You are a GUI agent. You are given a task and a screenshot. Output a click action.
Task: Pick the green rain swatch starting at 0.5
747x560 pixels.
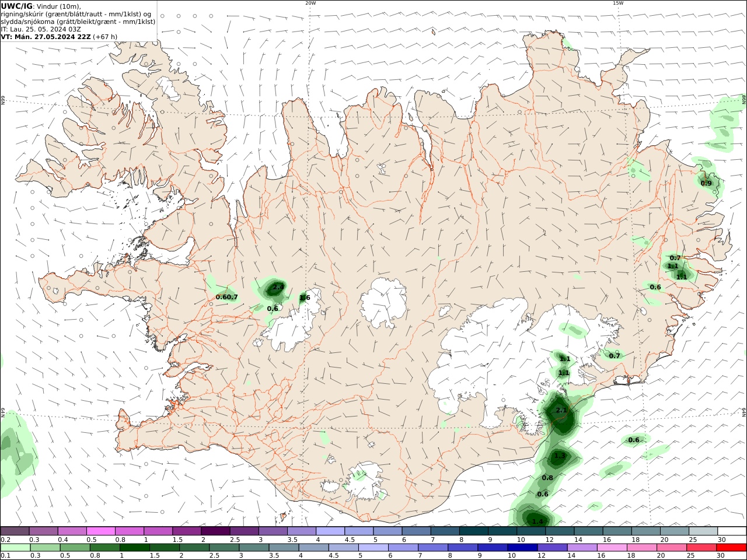pos(75,548)
